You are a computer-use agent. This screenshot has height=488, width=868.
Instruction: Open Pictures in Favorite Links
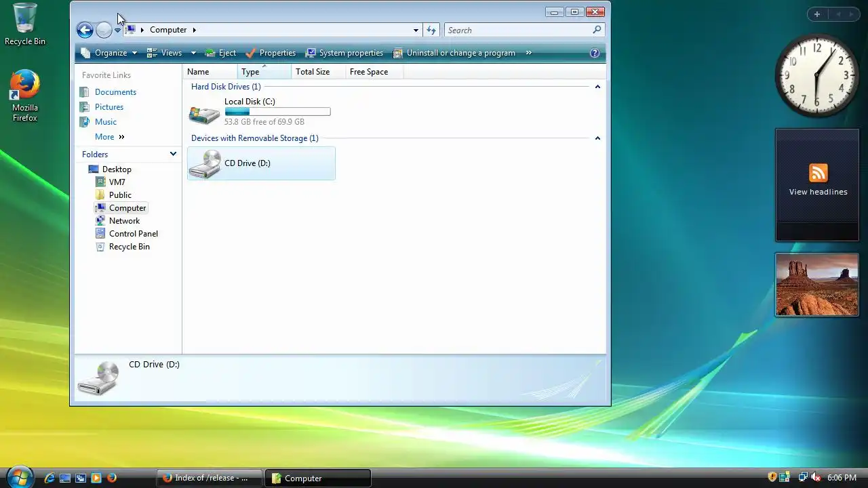coord(108,107)
